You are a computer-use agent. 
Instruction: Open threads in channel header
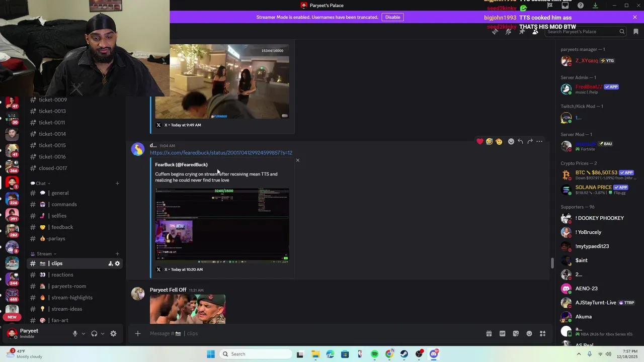495,32
